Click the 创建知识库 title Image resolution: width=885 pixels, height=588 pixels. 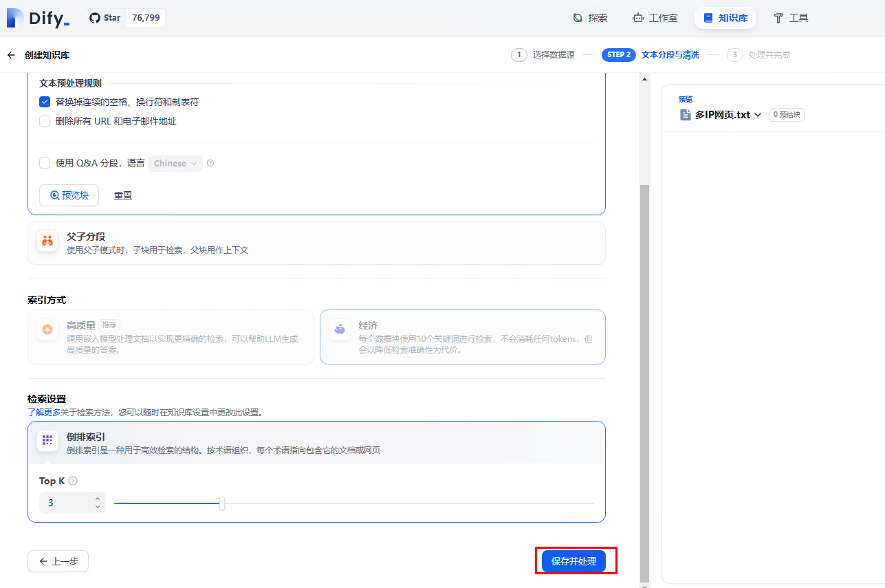point(47,55)
